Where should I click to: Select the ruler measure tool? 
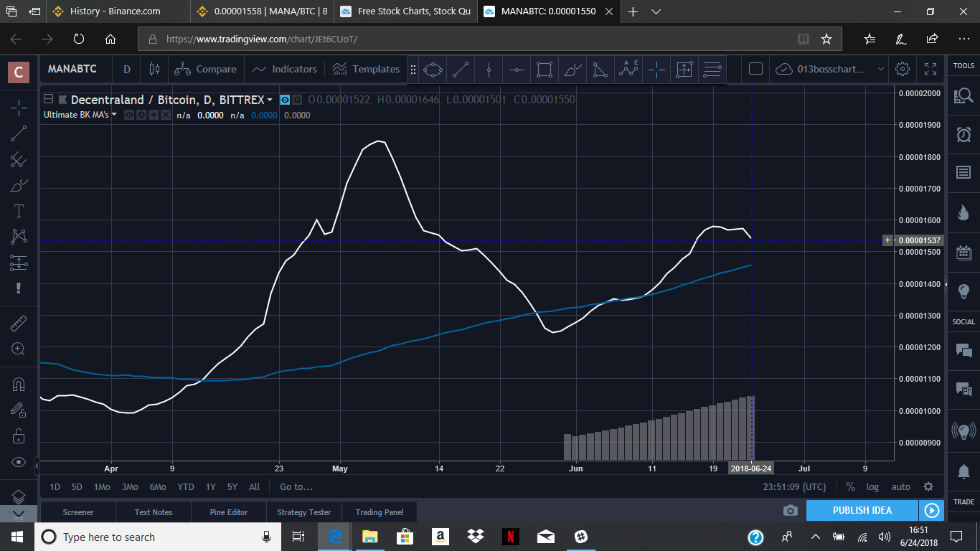(19, 323)
